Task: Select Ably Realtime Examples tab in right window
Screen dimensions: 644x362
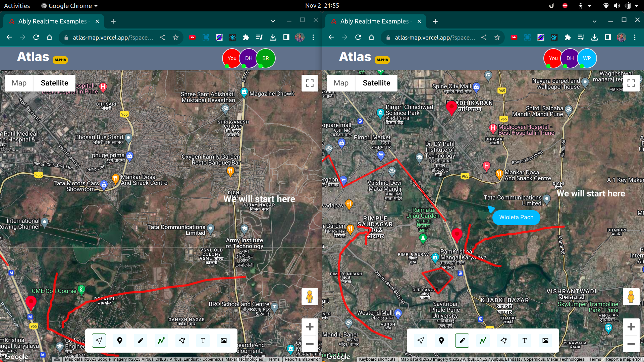Action: coord(374,21)
